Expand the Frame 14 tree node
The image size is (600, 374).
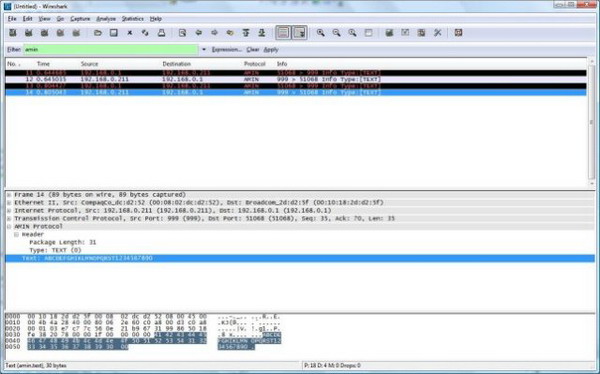[x=9, y=195]
